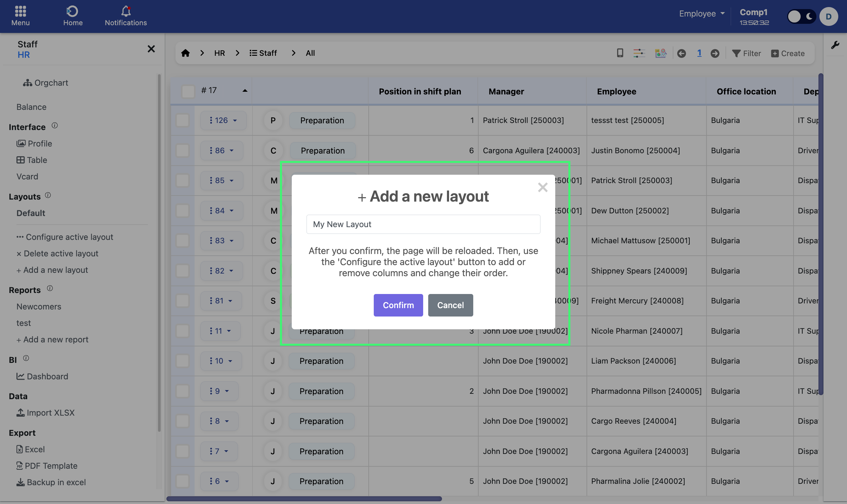The width and height of the screenshot is (847, 504).
Task: Confirm the new layout
Action: coord(398,305)
